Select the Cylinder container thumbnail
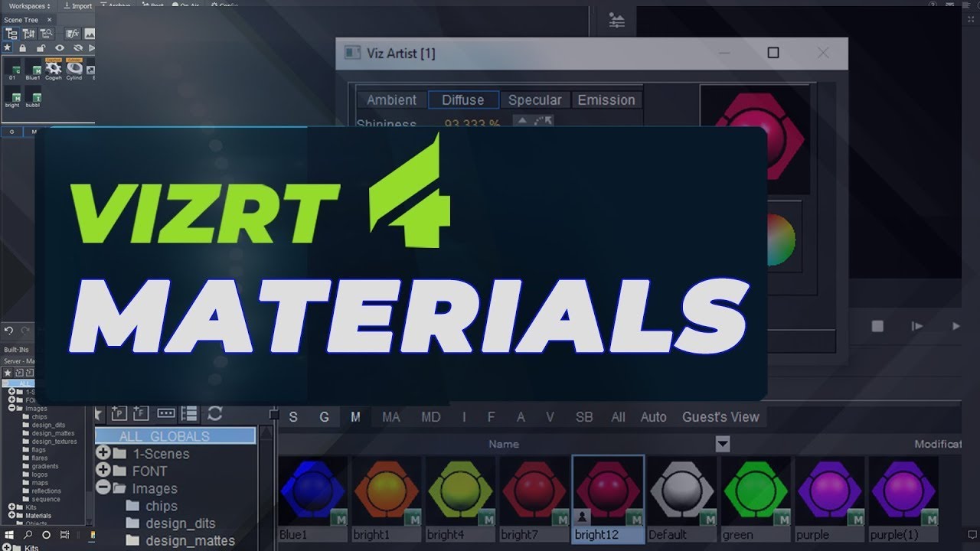This screenshot has height=551, width=980. (x=74, y=70)
